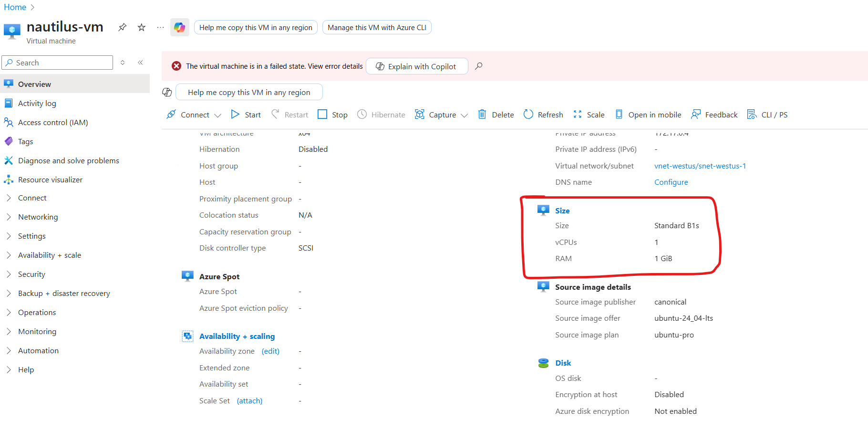Click the magnifier icon in error banner
868x421 pixels.
pyautogui.click(x=479, y=66)
